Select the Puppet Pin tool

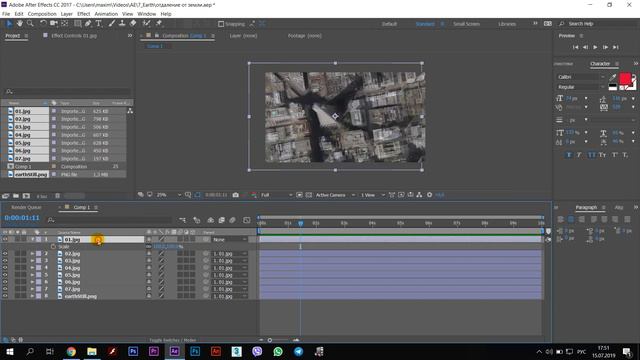click(159, 24)
